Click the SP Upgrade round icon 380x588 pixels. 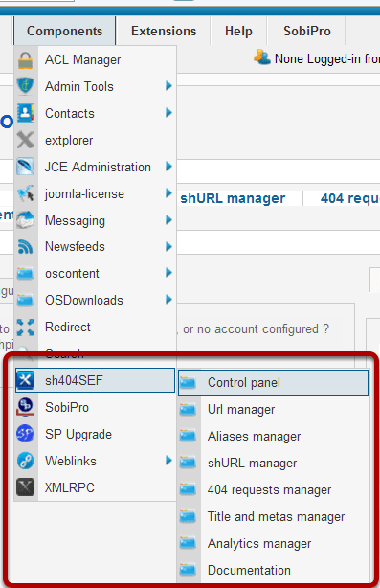(x=25, y=434)
